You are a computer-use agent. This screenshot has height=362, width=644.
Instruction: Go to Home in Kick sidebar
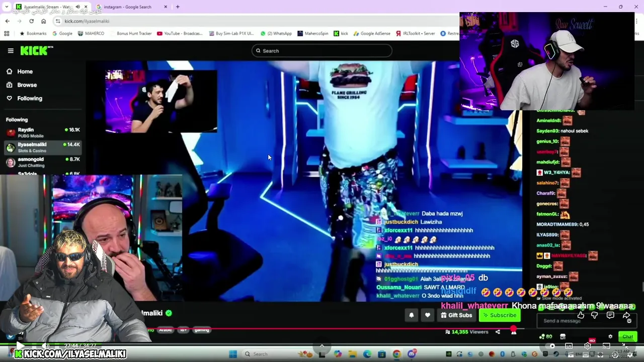[x=20, y=71]
